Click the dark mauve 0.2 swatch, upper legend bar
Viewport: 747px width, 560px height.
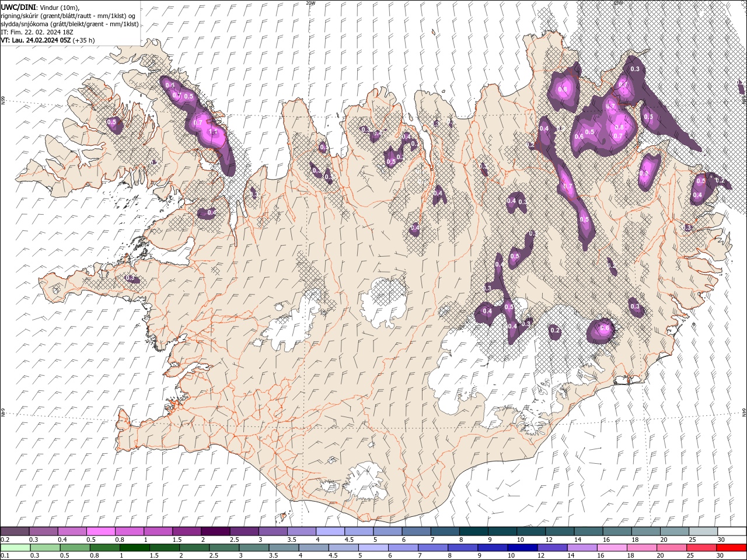tap(15, 531)
